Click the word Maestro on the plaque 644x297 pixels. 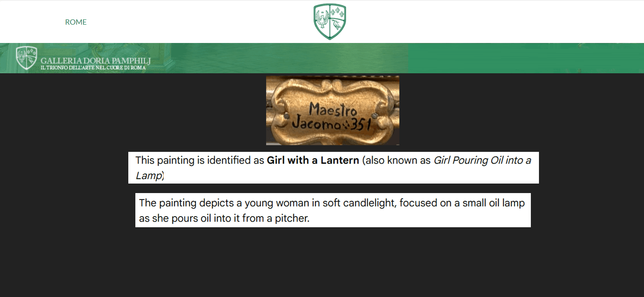tap(333, 110)
